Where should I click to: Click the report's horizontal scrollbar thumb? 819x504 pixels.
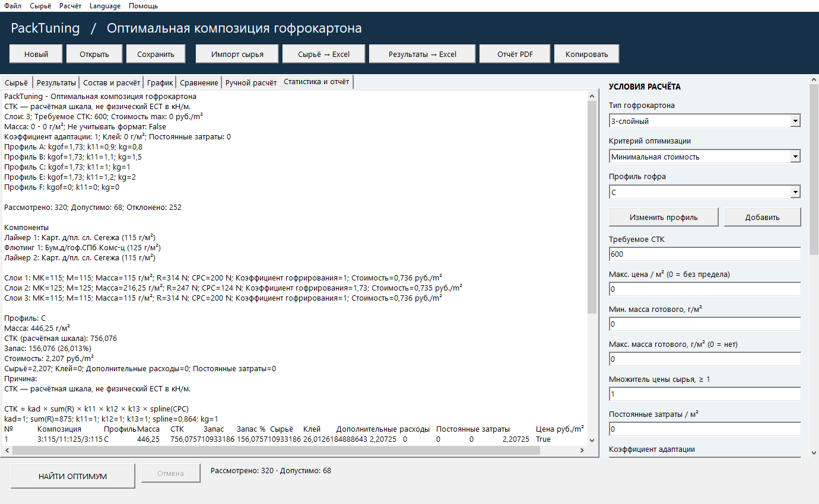(276, 450)
